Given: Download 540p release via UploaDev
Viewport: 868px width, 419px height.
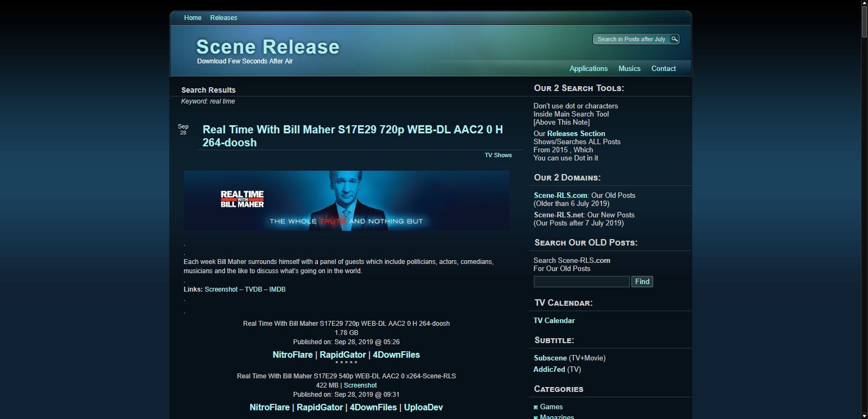Looking at the screenshot, I should 423,407.
